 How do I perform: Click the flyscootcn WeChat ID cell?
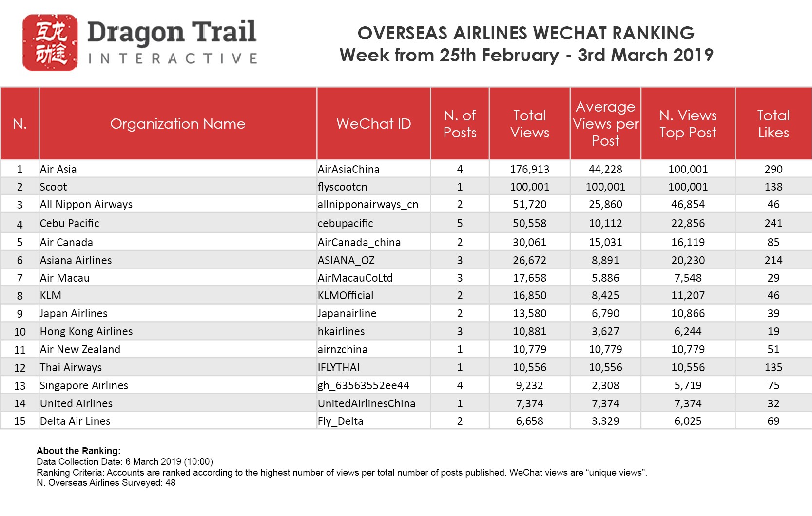[x=342, y=187]
